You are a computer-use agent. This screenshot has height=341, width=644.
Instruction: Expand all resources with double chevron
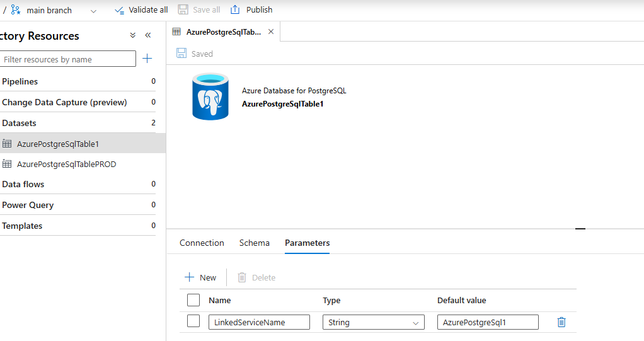pyautogui.click(x=133, y=35)
